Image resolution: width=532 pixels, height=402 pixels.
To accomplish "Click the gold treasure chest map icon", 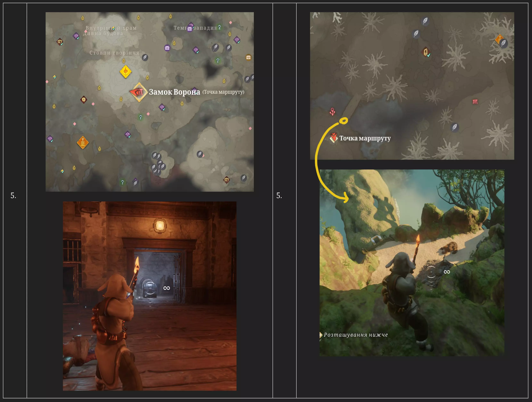I will pos(248,57).
